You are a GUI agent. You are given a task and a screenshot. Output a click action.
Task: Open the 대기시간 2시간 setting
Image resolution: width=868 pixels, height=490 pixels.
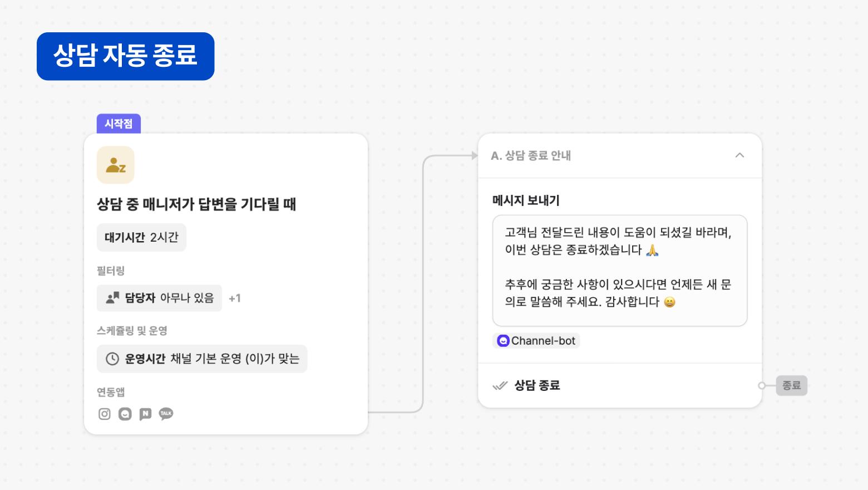[x=141, y=238]
